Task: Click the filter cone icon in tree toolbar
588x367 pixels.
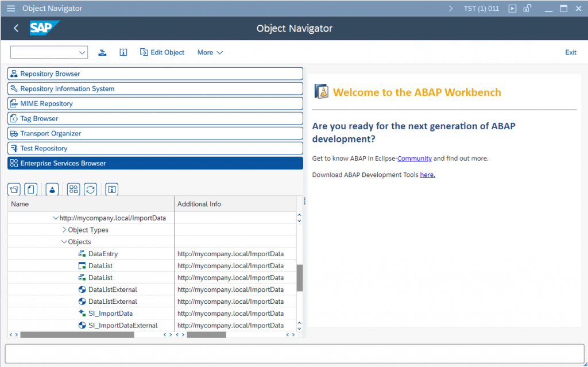Action: coord(52,189)
